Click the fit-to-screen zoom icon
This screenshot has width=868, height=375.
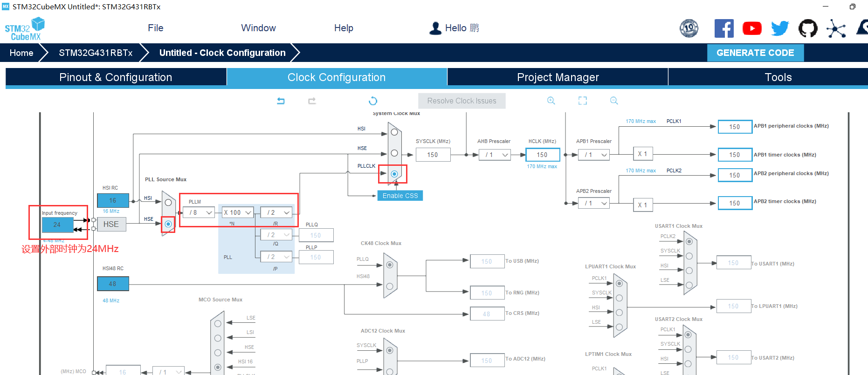tap(583, 101)
